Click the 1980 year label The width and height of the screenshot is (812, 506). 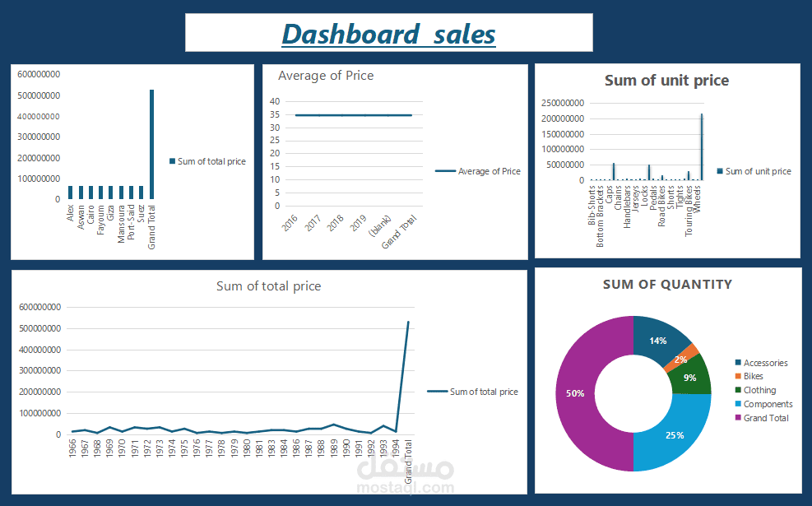click(247, 448)
